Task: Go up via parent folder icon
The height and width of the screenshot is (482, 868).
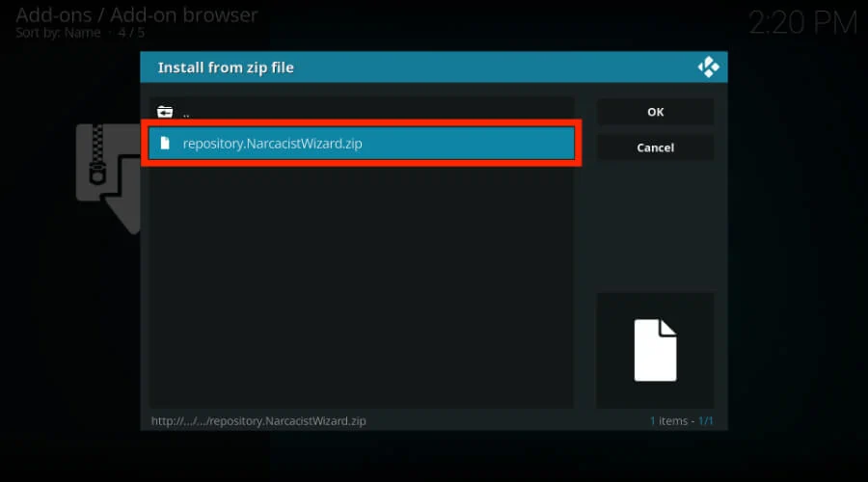Action: pos(165,112)
